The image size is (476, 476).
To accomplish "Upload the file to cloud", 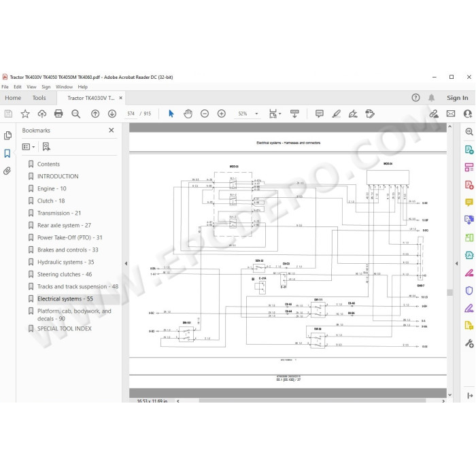I will point(42,114).
